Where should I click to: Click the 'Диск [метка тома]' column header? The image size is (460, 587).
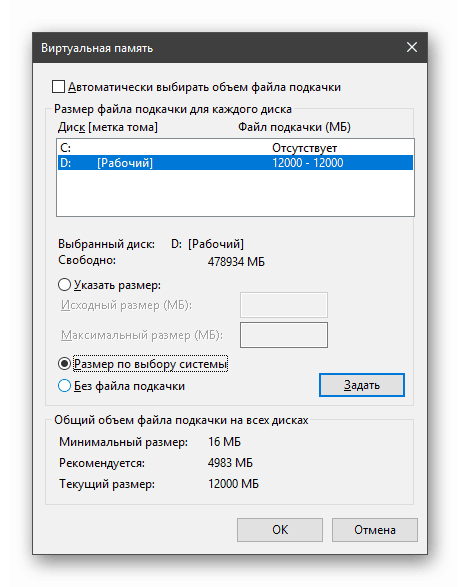(108, 127)
